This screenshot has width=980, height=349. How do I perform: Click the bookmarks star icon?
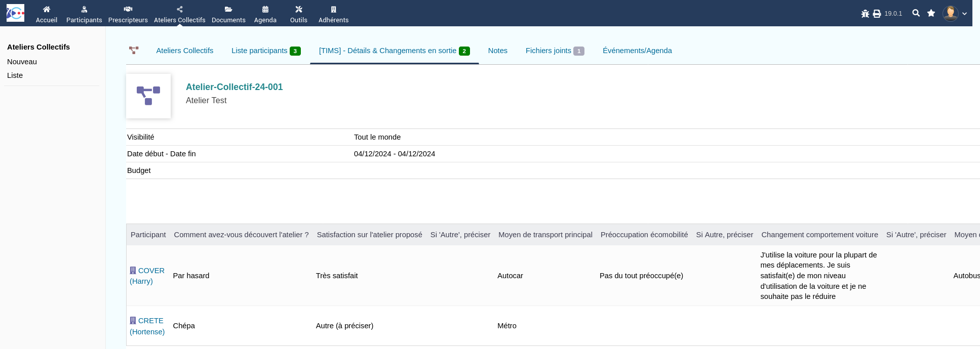point(931,13)
